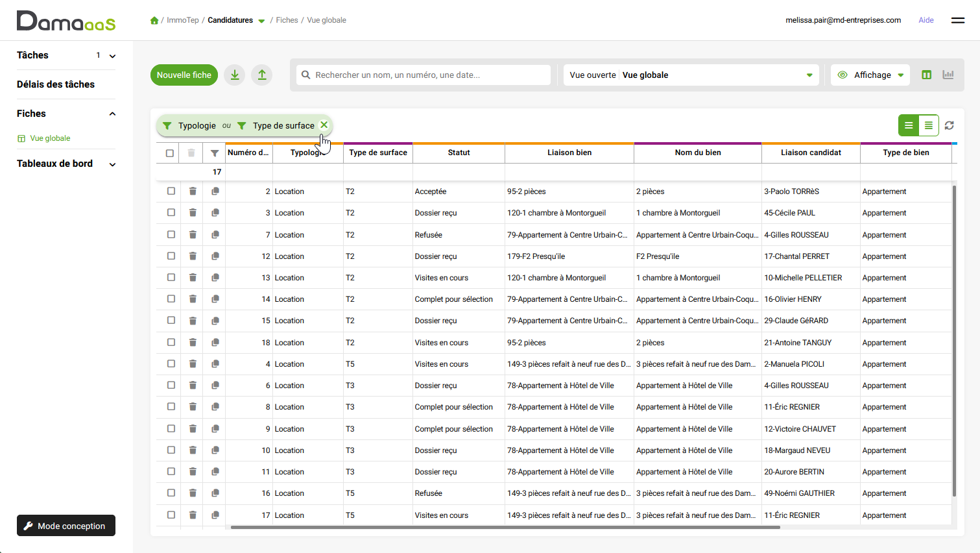Remove the Type de surface filter
This screenshot has width=980, height=553.
coord(324,125)
